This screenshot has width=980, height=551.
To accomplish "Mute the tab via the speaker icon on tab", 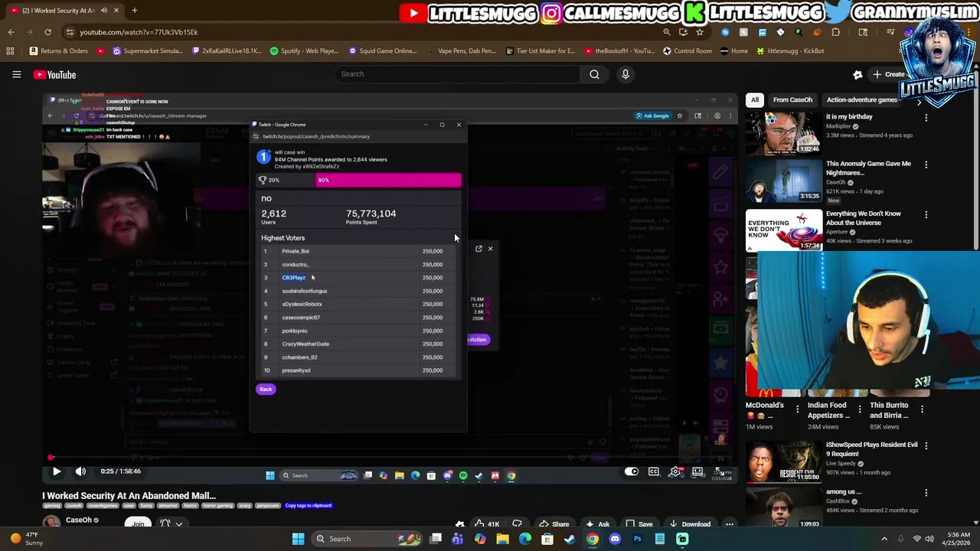I will pyautogui.click(x=104, y=11).
